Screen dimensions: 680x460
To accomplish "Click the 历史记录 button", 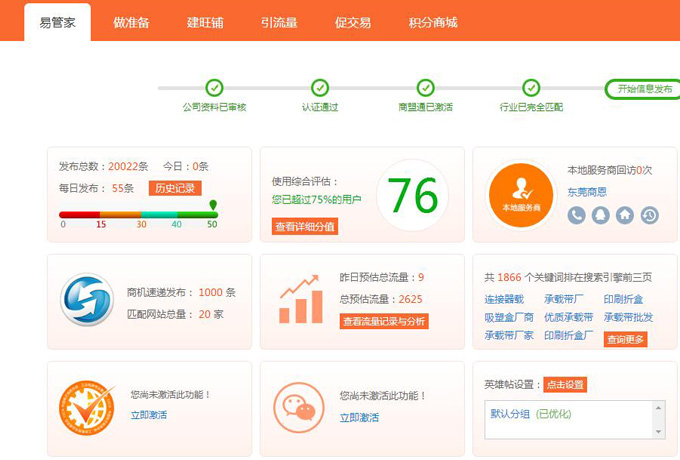I will 175,188.
